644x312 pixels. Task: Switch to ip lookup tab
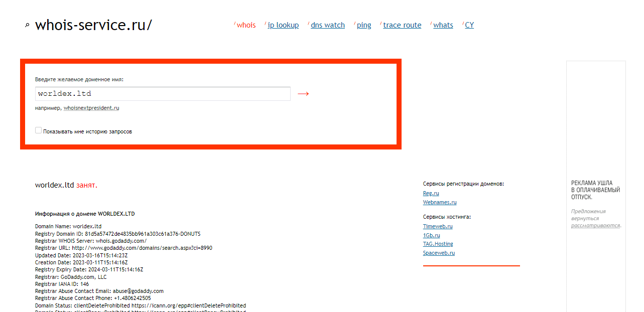(x=283, y=25)
